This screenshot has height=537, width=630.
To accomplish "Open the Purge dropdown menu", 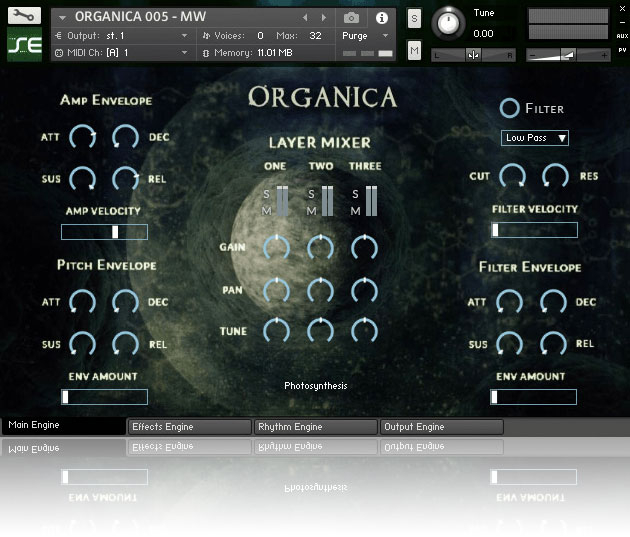I will (x=367, y=35).
